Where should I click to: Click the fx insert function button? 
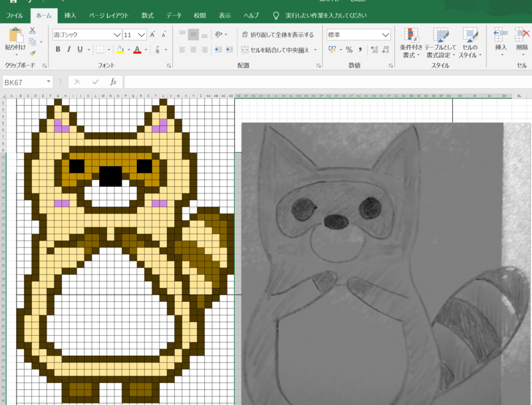click(113, 82)
